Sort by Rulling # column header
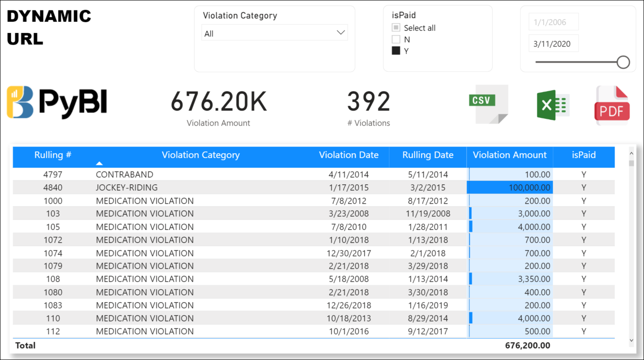The height and width of the screenshot is (360, 644). tap(53, 155)
